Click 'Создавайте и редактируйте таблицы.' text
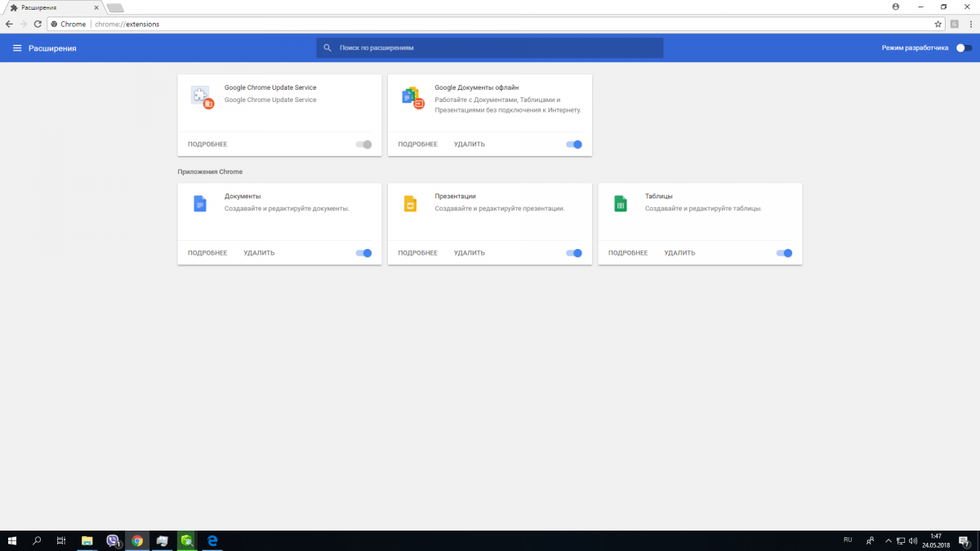Screen dimensions: 980x551 click(703, 208)
